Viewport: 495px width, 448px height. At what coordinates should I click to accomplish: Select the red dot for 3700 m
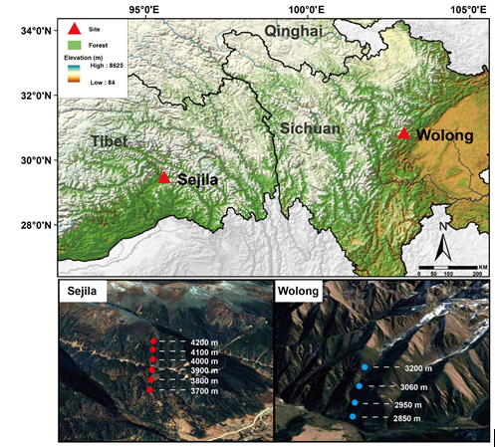pyautogui.click(x=150, y=390)
